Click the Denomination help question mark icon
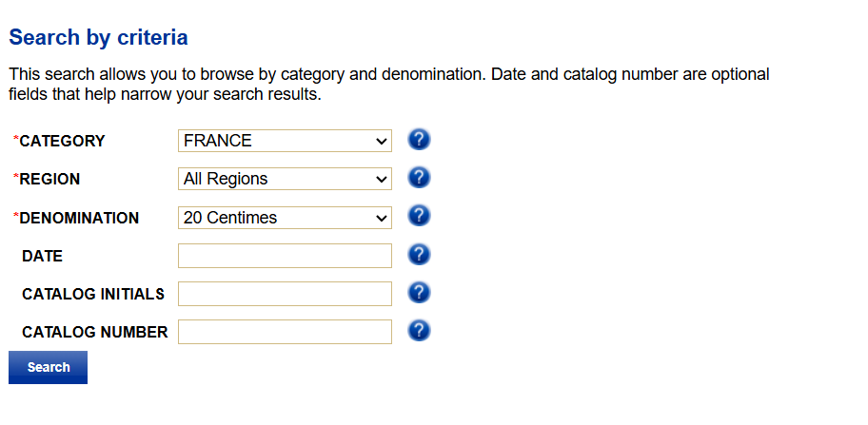Image resolution: width=868 pixels, height=425 pixels. click(x=419, y=217)
